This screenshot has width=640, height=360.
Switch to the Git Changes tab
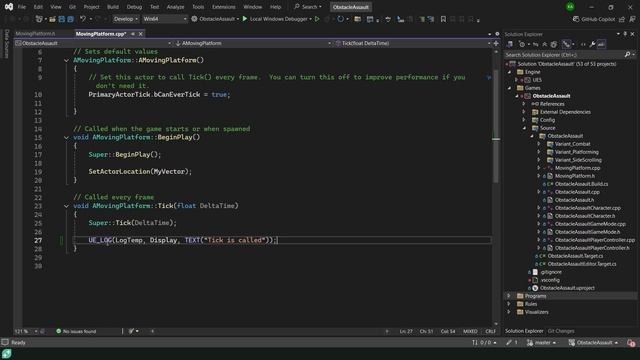pyautogui.click(x=561, y=331)
